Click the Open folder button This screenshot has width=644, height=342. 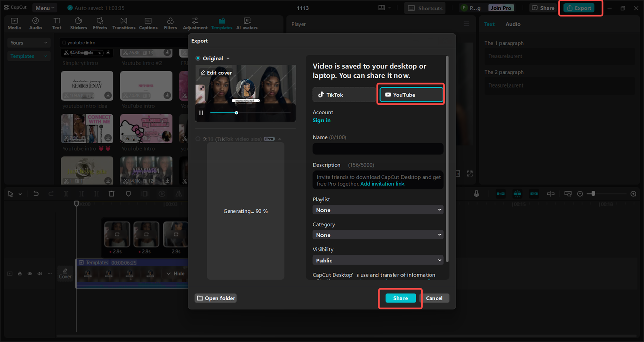click(x=215, y=298)
